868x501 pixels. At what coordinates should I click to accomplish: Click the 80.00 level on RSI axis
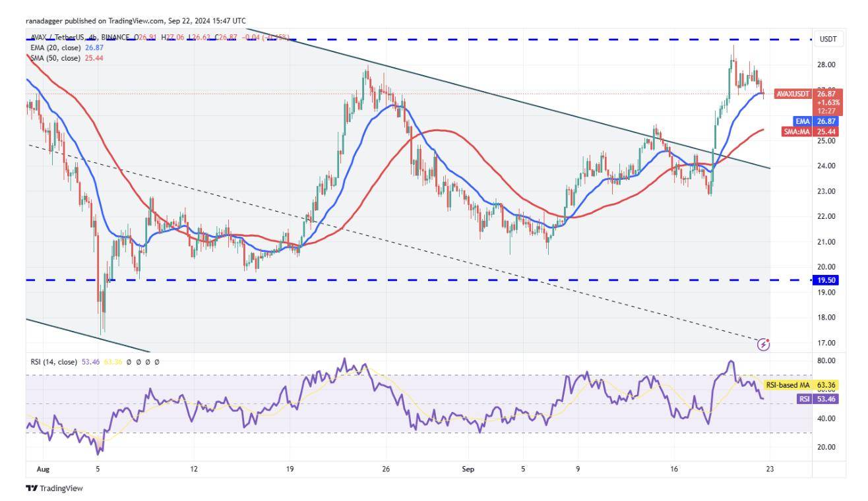(x=826, y=361)
